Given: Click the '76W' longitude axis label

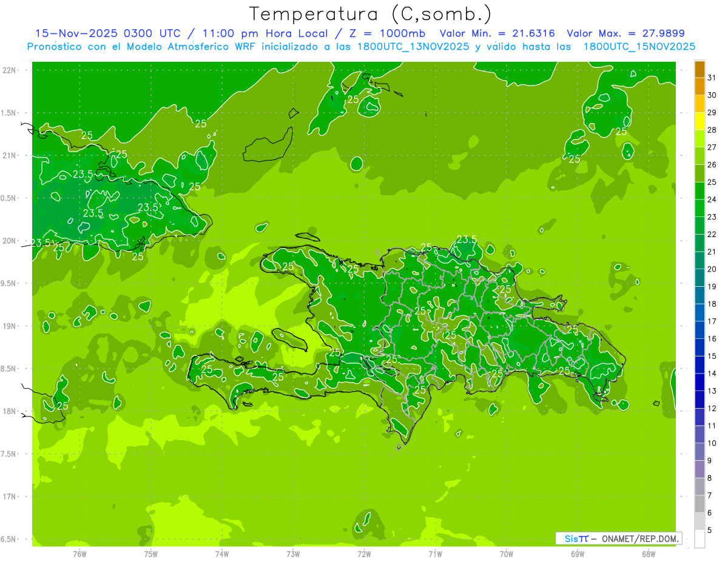Looking at the screenshot, I should pyautogui.click(x=79, y=554).
